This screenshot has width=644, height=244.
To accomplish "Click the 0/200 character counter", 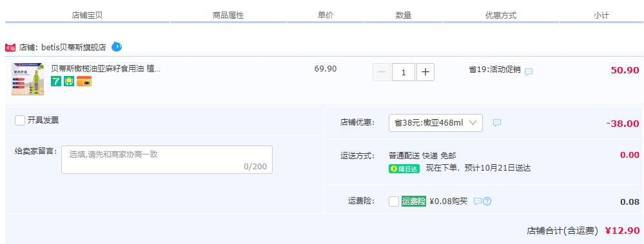I will pyautogui.click(x=255, y=167).
